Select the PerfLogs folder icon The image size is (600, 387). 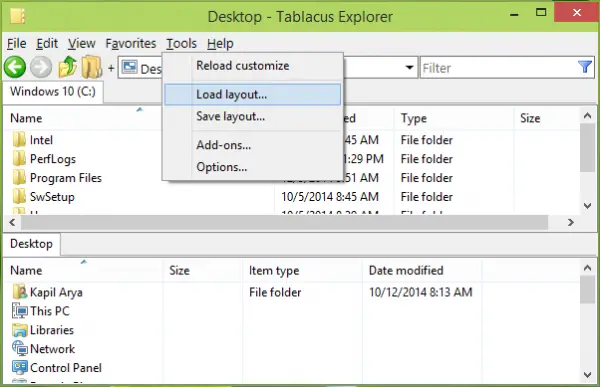(19, 158)
